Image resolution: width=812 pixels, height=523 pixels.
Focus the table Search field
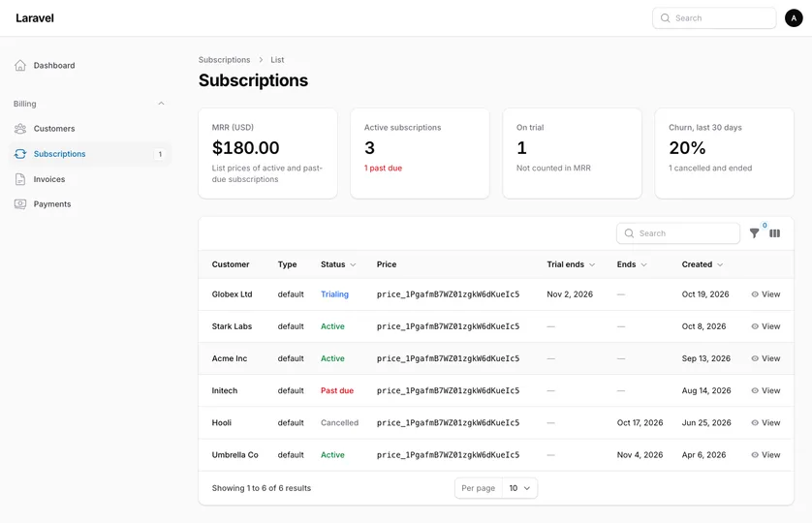click(x=678, y=233)
